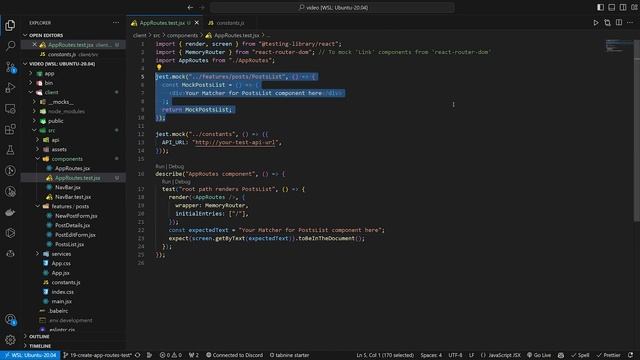Expand the public folder
Image resolution: width=640 pixels, height=360 pixels.
click(x=56, y=121)
